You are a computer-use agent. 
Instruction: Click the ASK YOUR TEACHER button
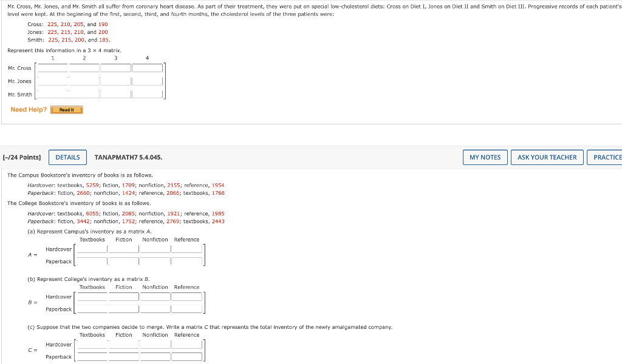(547, 157)
